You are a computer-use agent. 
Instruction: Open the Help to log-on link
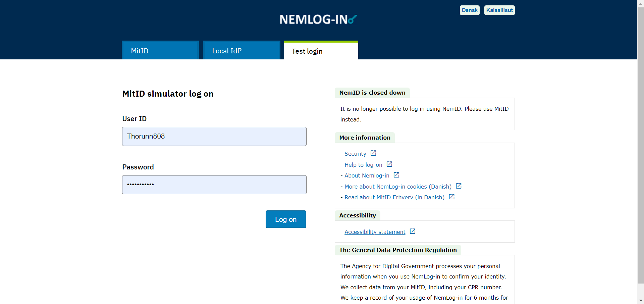(363, 165)
